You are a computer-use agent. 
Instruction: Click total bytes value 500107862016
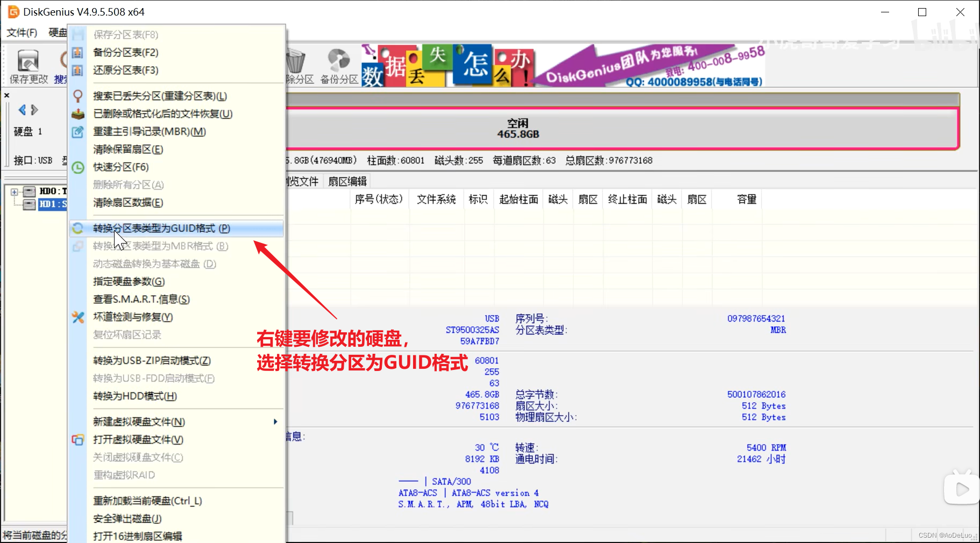coord(756,395)
